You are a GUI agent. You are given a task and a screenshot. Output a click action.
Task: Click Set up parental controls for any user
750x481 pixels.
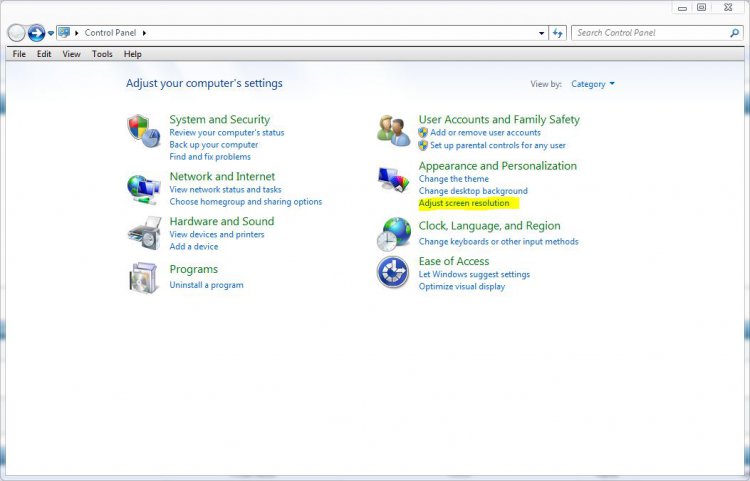[498, 145]
